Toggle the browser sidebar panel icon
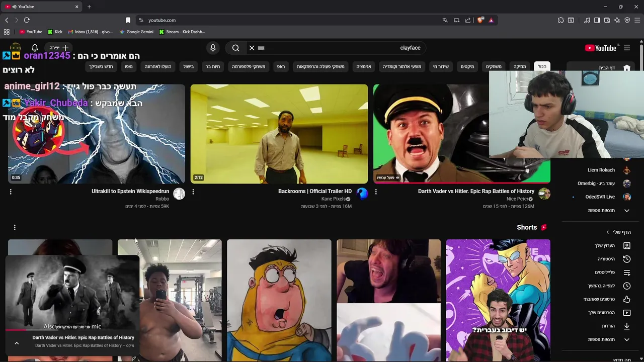Image resolution: width=644 pixels, height=362 pixels. click(x=597, y=20)
